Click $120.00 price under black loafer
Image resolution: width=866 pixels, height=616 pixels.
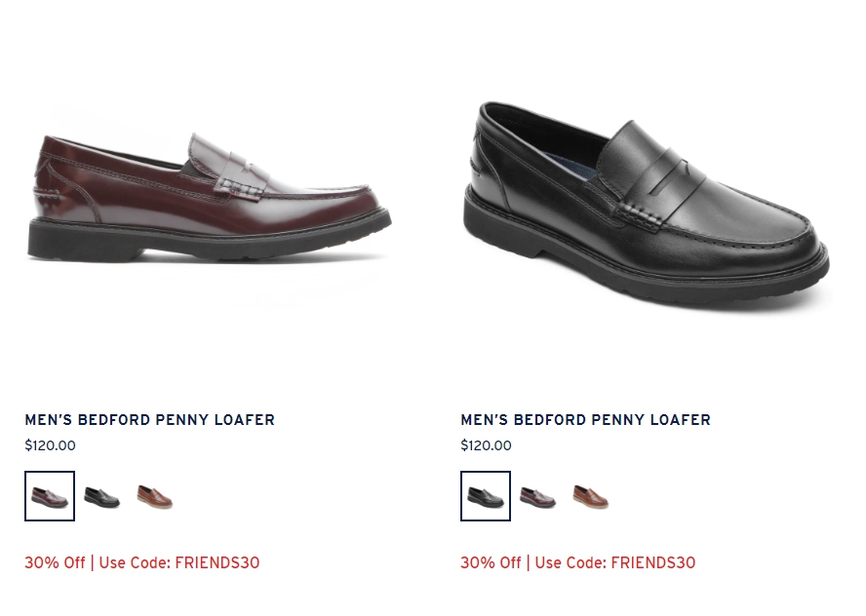[486, 445]
